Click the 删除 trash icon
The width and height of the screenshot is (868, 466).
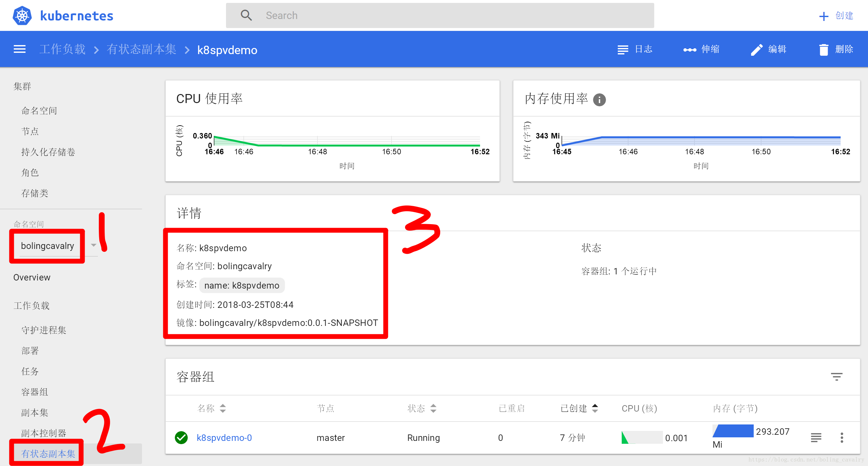coord(824,50)
